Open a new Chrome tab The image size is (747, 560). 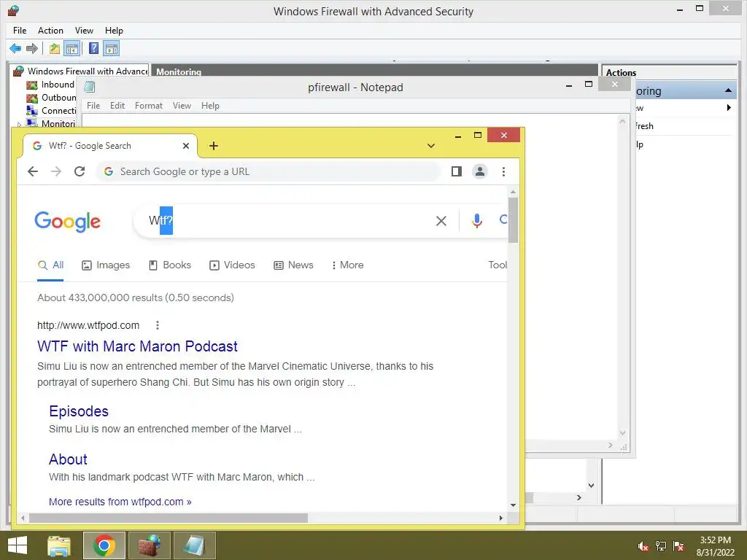pos(214,146)
